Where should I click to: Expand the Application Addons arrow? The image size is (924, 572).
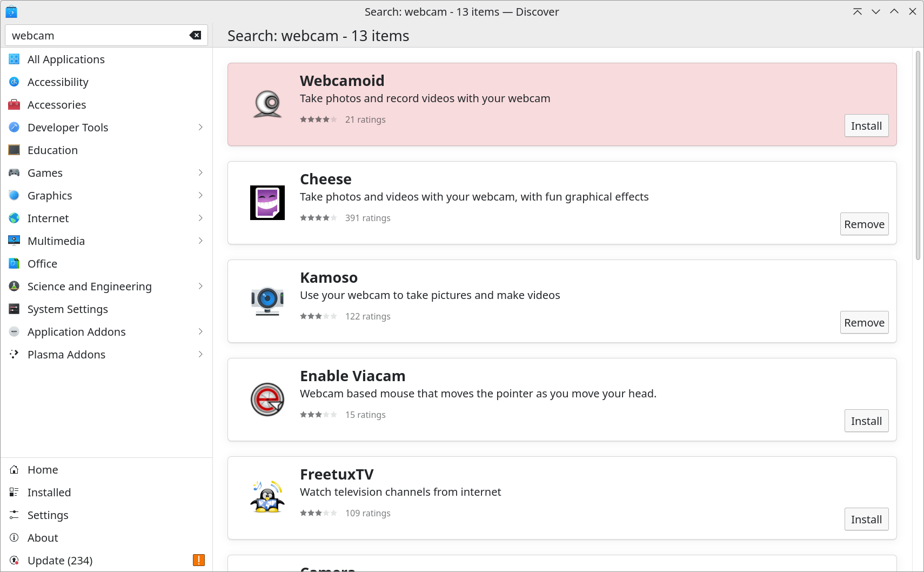[x=200, y=331]
